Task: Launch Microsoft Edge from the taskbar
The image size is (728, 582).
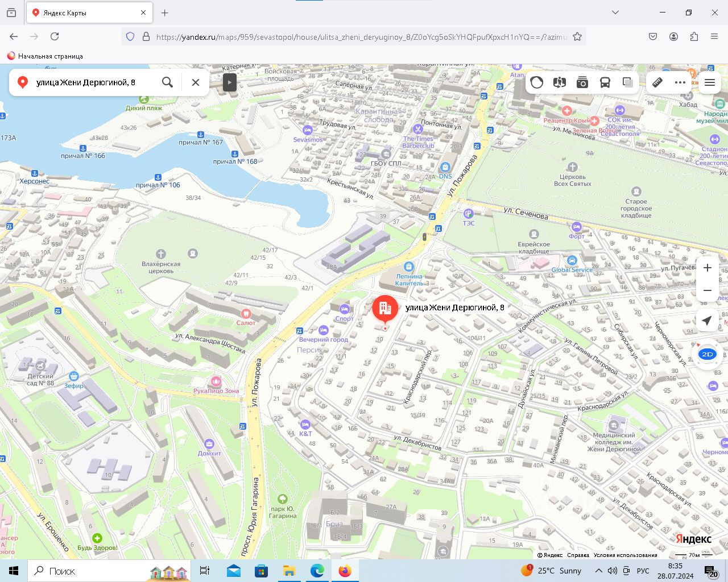Action: [317, 571]
